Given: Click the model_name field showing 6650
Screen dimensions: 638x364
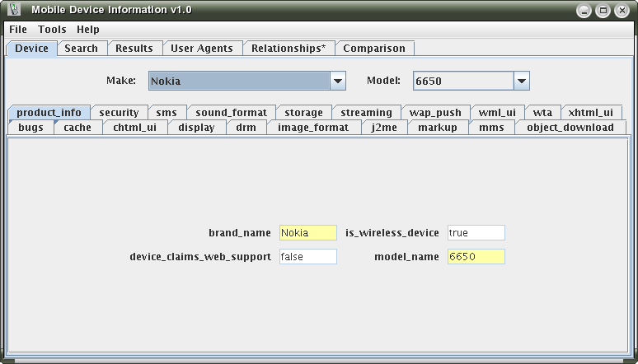Looking at the screenshot, I should pos(476,257).
